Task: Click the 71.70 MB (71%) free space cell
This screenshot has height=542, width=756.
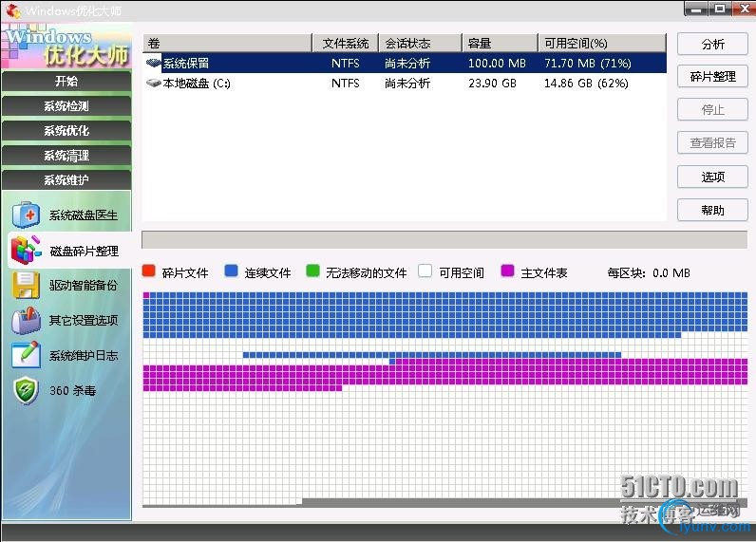Action: [588, 63]
